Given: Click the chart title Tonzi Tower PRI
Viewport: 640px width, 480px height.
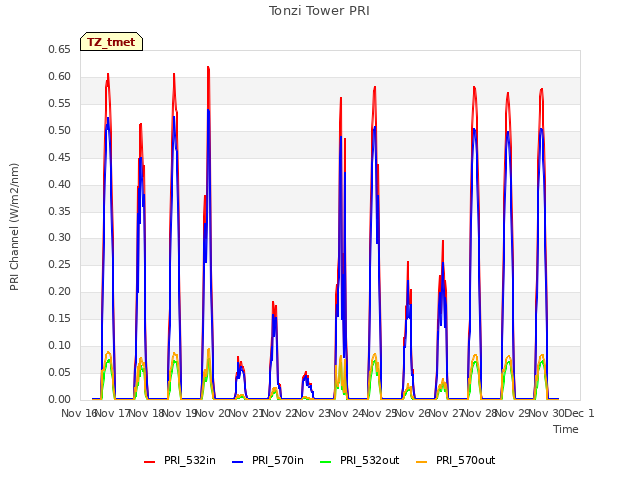Looking at the screenshot, I should (x=319, y=11).
